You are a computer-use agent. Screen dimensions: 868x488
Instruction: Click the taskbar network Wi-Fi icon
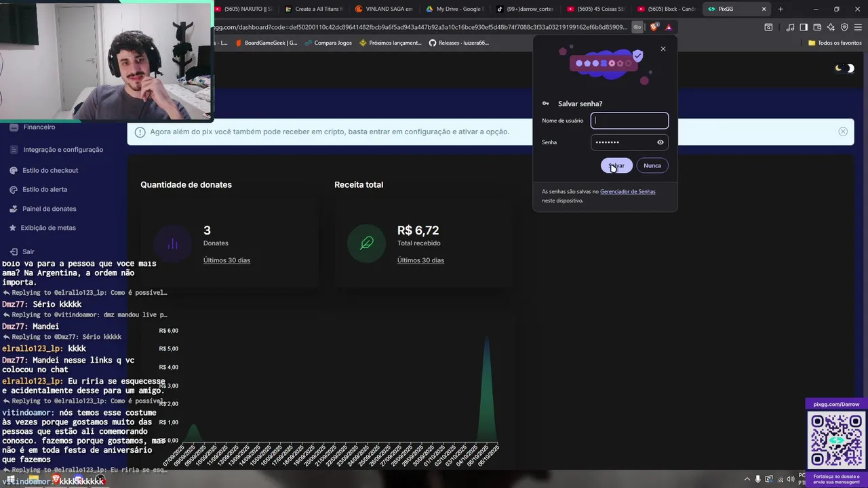pos(780,479)
